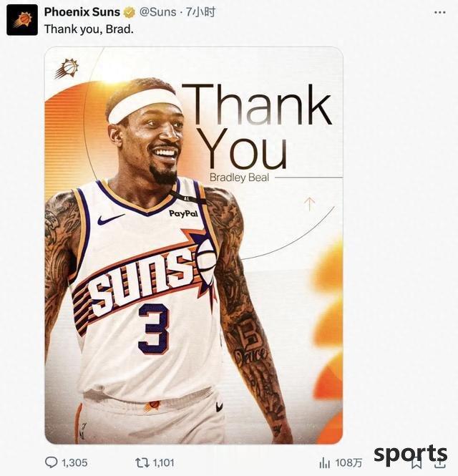This screenshot has height=476, width=458.
Task: Click the tweet text "Thank you, Brad."
Action: (89, 29)
